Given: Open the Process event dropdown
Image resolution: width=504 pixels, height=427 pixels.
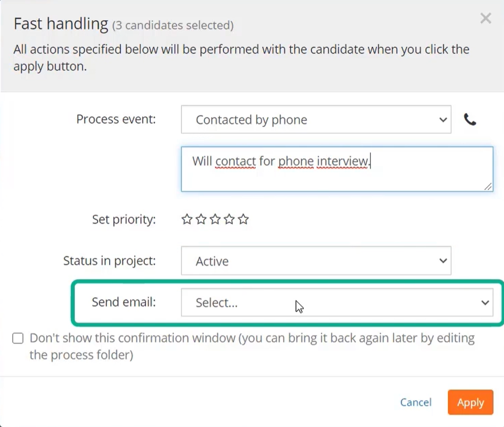Looking at the screenshot, I should (x=316, y=119).
